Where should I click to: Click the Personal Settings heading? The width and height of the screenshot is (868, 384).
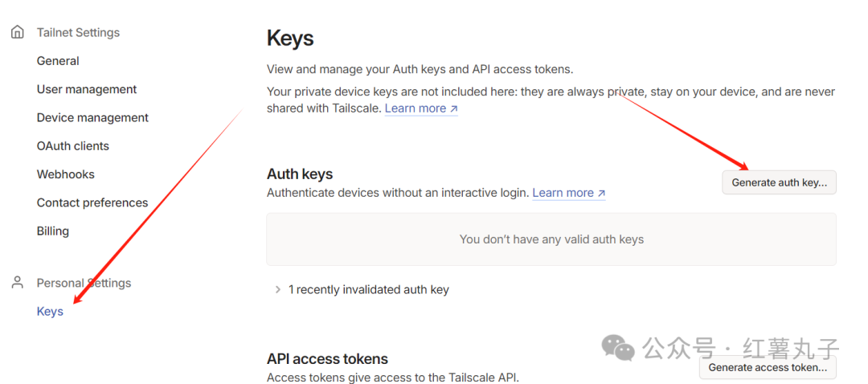coord(84,283)
